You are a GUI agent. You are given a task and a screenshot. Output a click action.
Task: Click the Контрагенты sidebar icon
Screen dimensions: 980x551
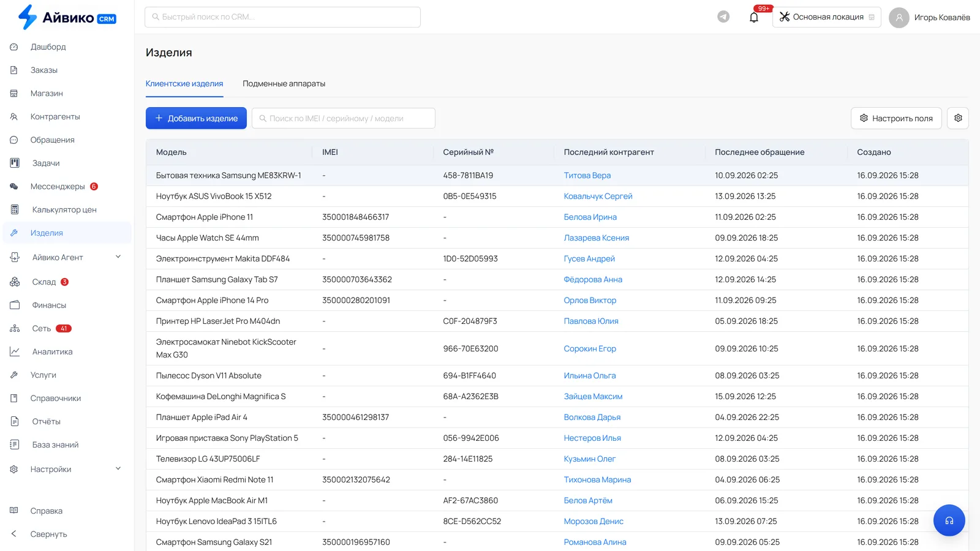pos(14,117)
